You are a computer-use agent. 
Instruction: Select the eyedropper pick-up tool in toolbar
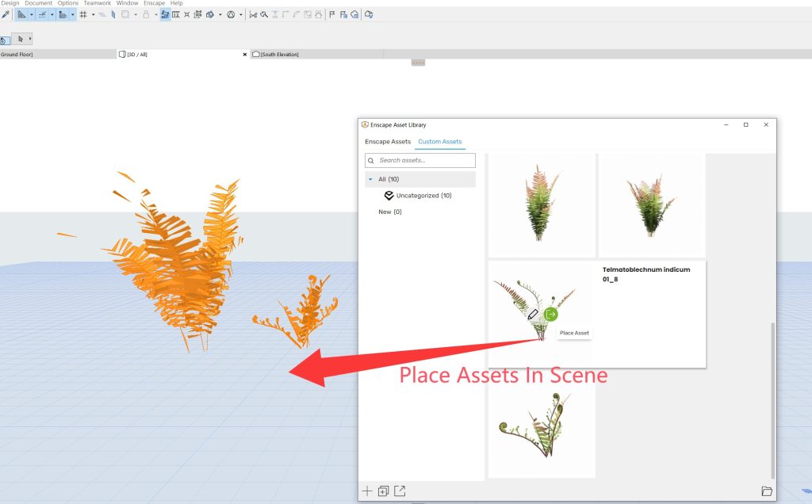coord(6,14)
